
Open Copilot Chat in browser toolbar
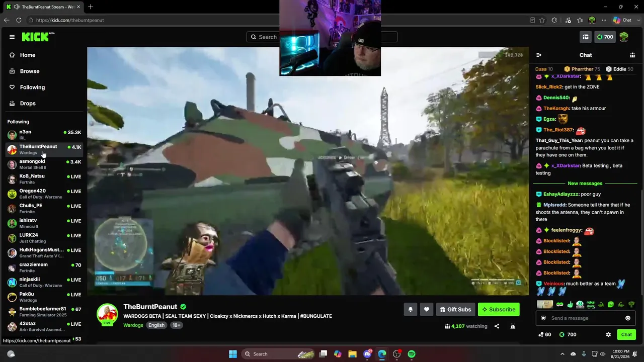(x=622, y=20)
